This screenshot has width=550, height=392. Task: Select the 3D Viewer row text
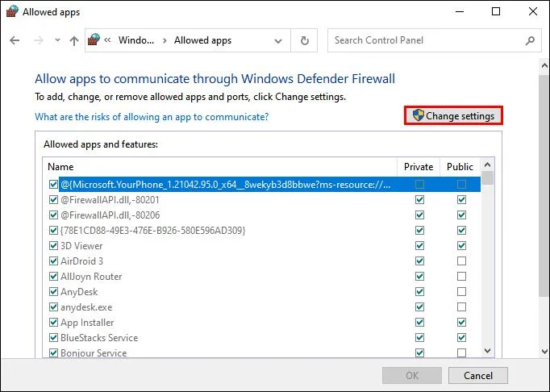[x=81, y=246]
